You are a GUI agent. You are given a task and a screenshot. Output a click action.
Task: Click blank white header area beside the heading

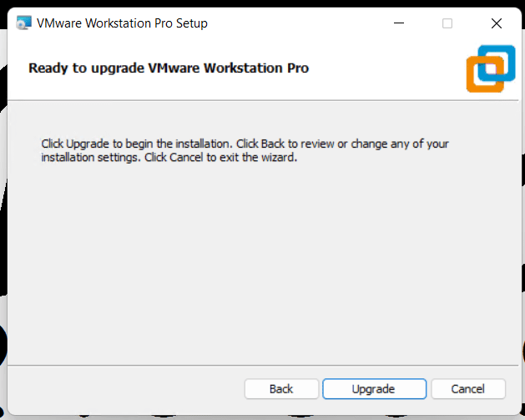[x=384, y=68]
